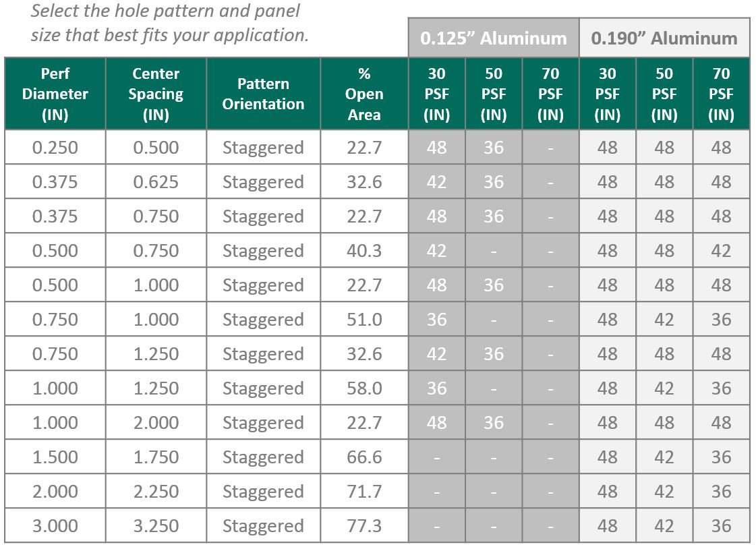Select the 71.7 open area cell
This screenshot has height=551, width=756.
(x=364, y=491)
